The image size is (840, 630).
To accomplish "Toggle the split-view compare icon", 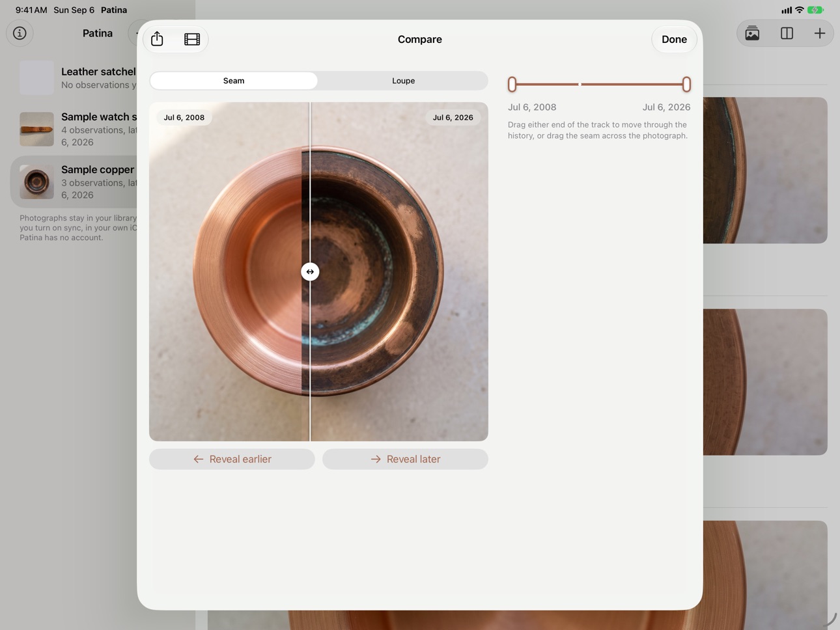I will click(x=787, y=33).
